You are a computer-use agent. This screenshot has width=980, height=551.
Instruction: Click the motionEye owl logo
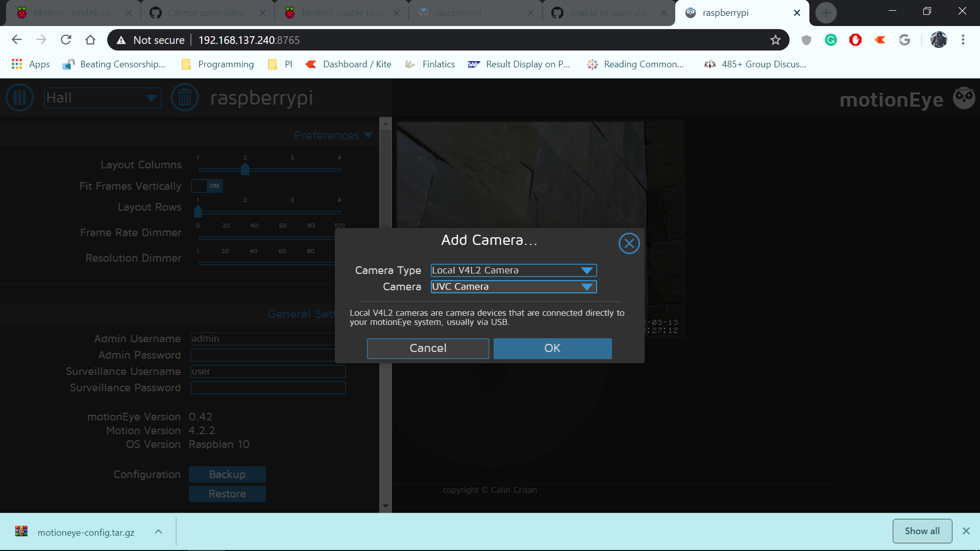tap(964, 97)
